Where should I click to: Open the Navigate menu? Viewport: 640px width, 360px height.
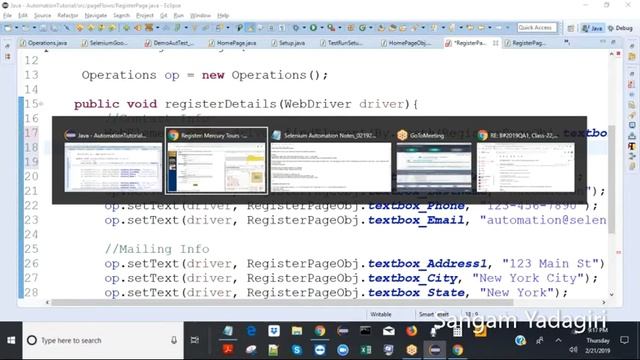coord(96,16)
